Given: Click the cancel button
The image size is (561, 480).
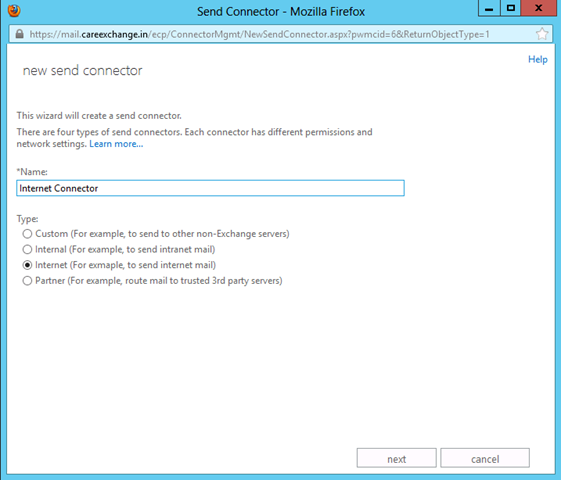Looking at the screenshot, I should coord(485,458).
